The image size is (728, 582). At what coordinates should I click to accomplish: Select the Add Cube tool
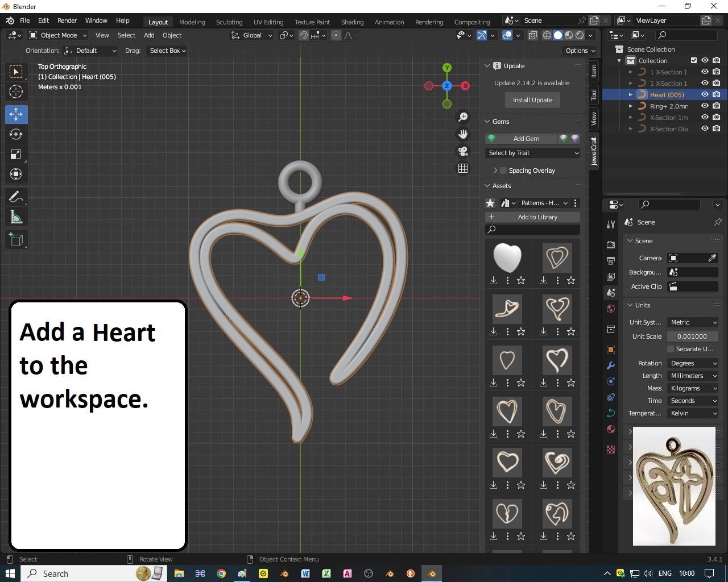[x=16, y=240]
